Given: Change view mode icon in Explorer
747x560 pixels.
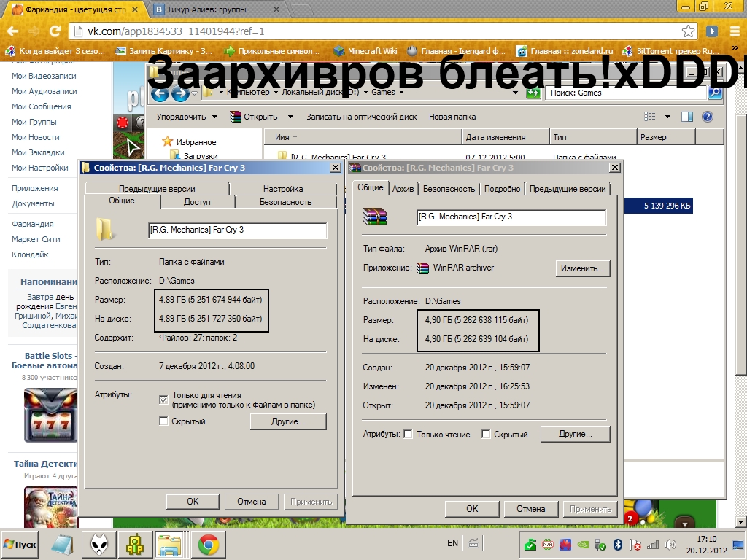Looking at the screenshot, I should click(649, 117).
